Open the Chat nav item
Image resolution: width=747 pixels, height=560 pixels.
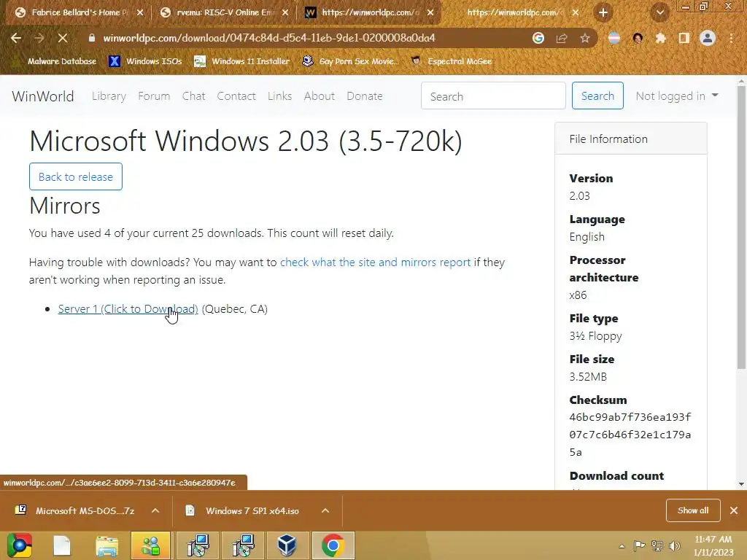(x=193, y=96)
